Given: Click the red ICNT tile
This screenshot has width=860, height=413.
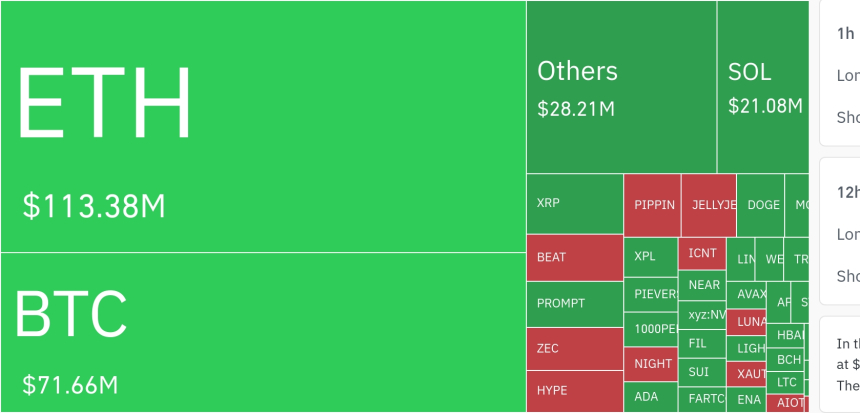Looking at the screenshot, I should [702, 253].
